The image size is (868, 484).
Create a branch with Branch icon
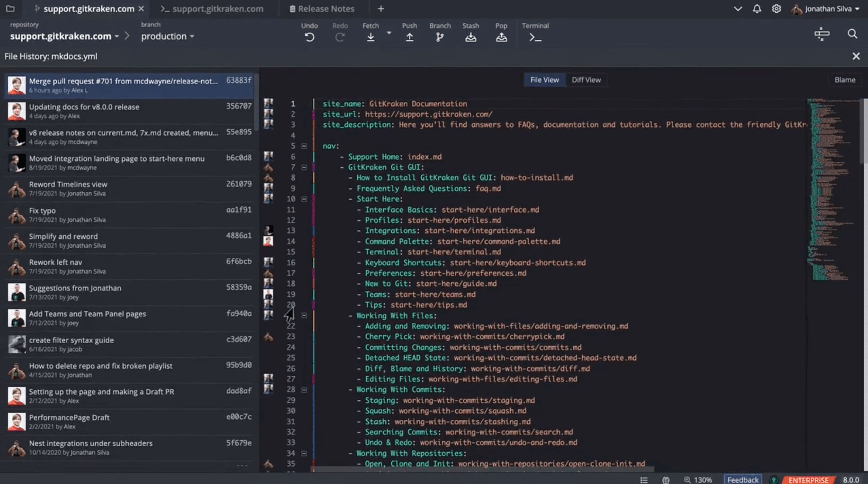[x=440, y=37]
